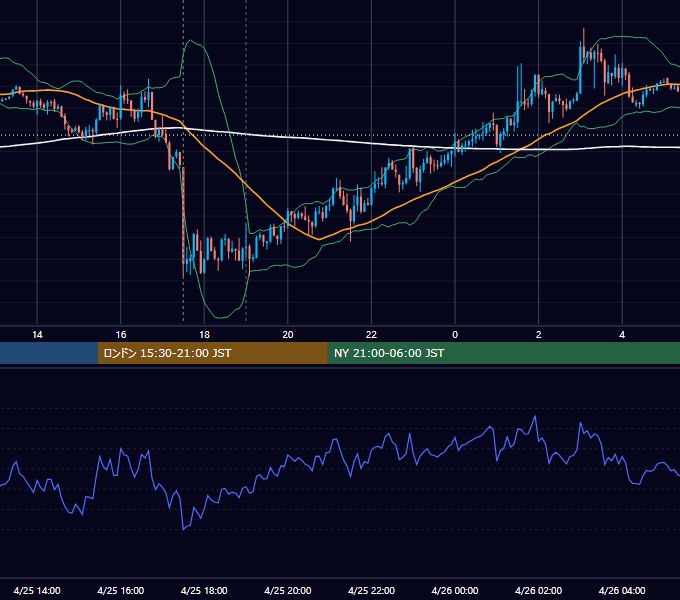Screen dimensions: 680x600
Task: Click the hour 20 axis label
Action: [288, 335]
